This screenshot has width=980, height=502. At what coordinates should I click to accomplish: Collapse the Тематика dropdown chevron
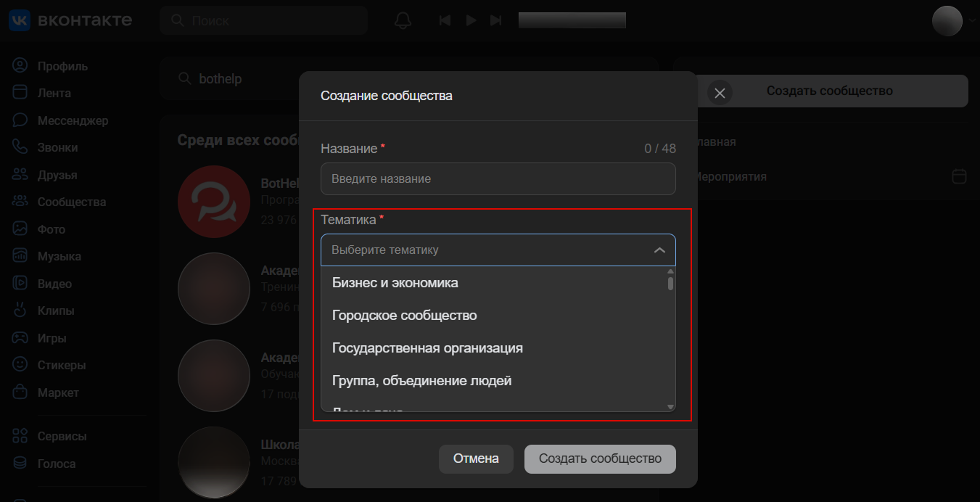click(659, 250)
